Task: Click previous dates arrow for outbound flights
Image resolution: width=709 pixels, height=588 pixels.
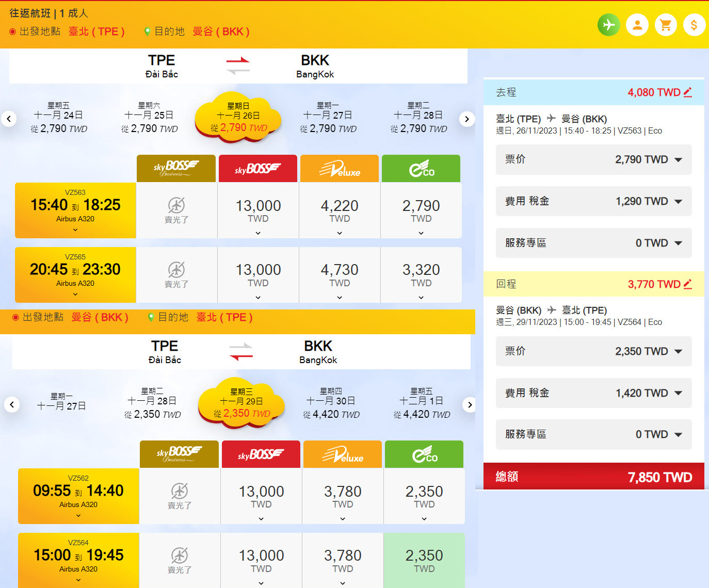Action: (x=9, y=119)
